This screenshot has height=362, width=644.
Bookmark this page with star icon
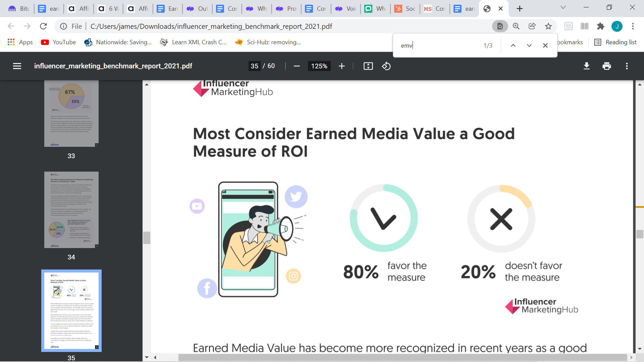548,26
